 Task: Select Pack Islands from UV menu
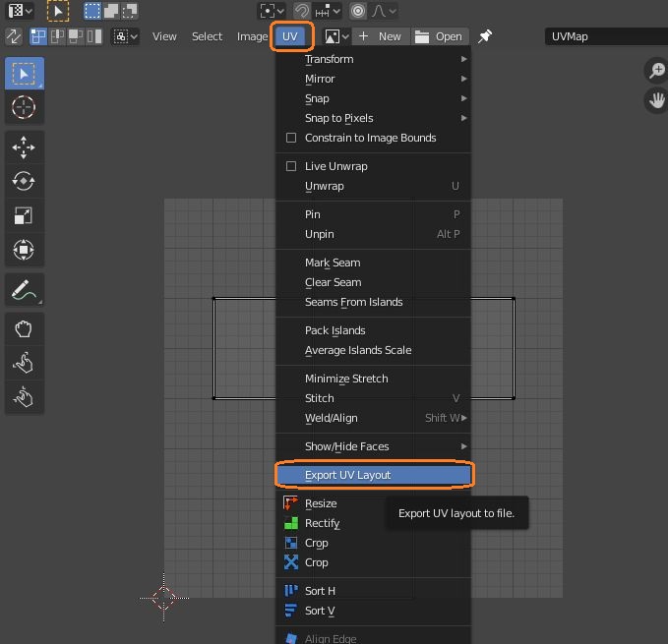point(335,330)
